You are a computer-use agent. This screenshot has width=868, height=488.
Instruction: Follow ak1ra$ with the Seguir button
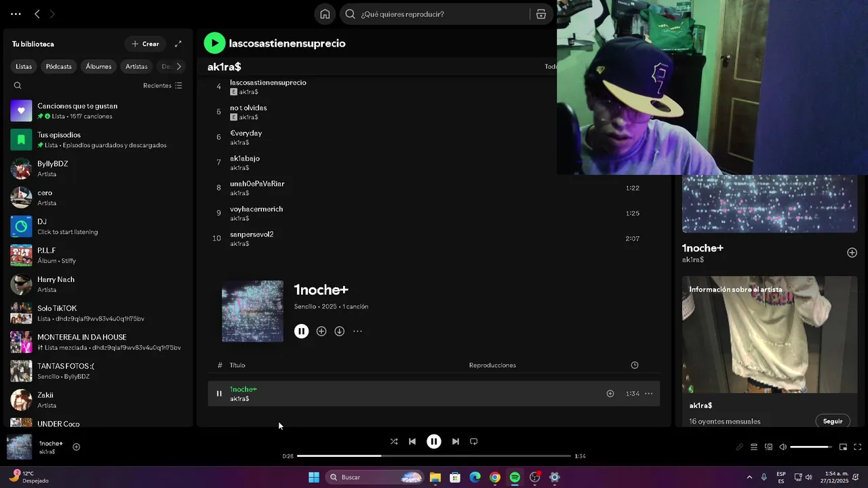(833, 422)
